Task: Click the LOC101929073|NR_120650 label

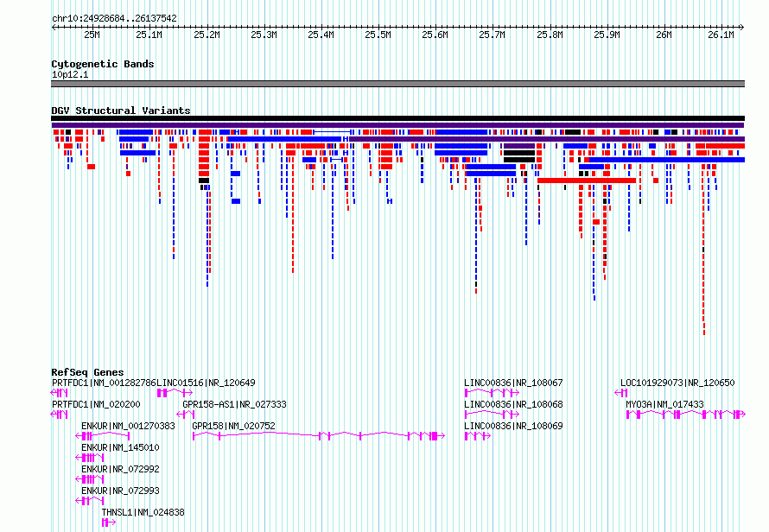Action: pyautogui.click(x=677, y=383)
